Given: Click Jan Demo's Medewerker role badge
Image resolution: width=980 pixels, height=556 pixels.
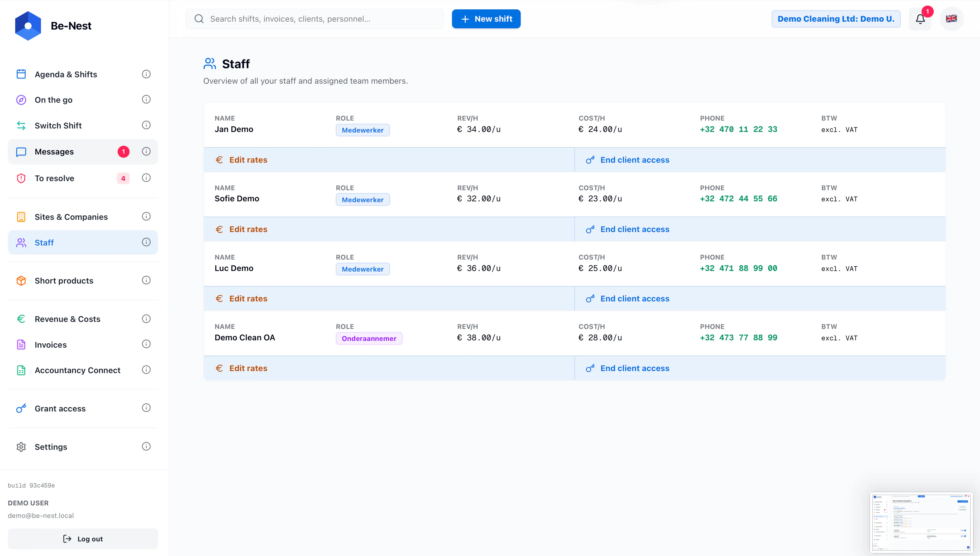Looking at the screenshot, I should (362, 130).
